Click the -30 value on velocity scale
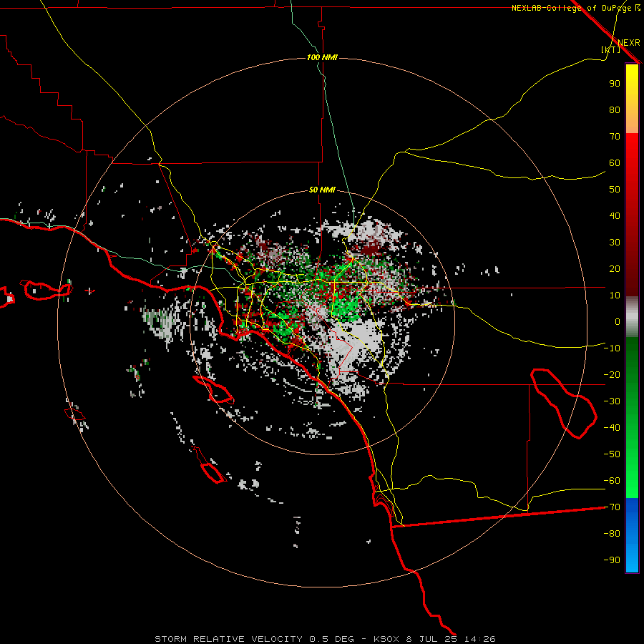This screenshot has height=644, width=644. pyautogui.click(x=612, y=401)
